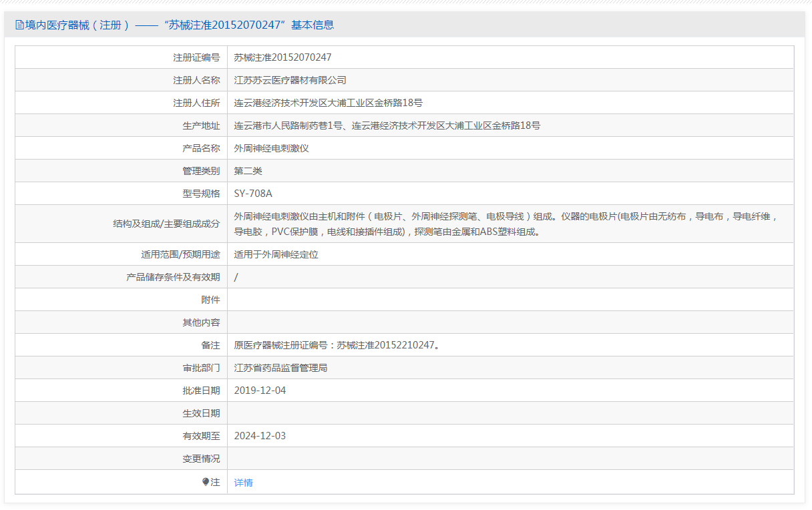
Task: Click production address starting 连云港市人民路制药巷1号
Action: [387, 125]
